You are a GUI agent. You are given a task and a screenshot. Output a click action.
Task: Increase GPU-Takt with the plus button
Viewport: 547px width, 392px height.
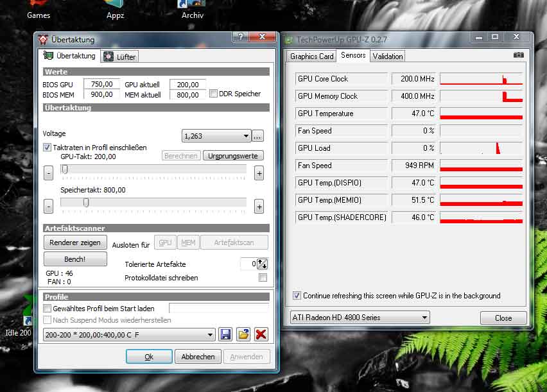[x=259, y=173]
